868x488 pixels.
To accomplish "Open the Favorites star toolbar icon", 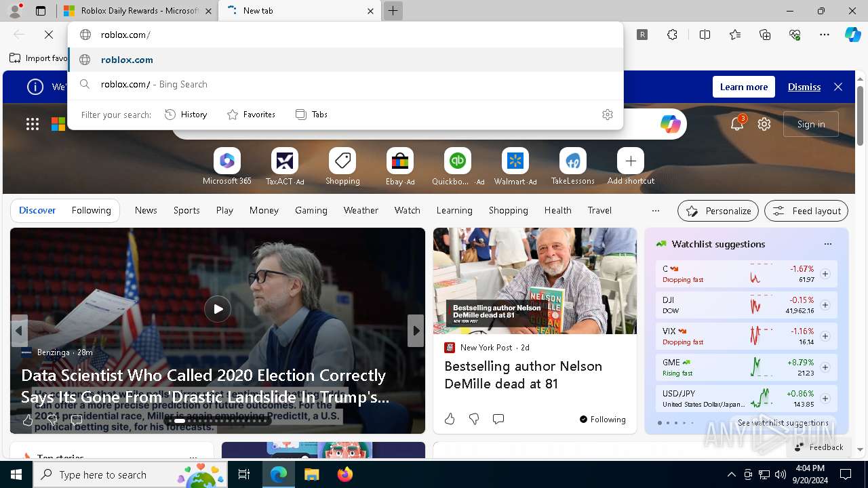I will click(735, 35).
